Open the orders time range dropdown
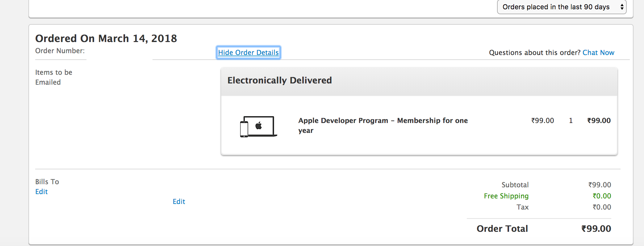 (x=561, y=7)
